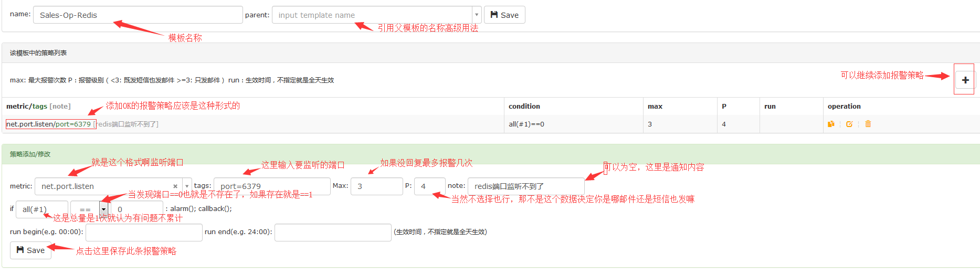Select net.port.listen/port=6379 entry in table
The height and width of the screenshot is (274, 980).
(49, 124)
